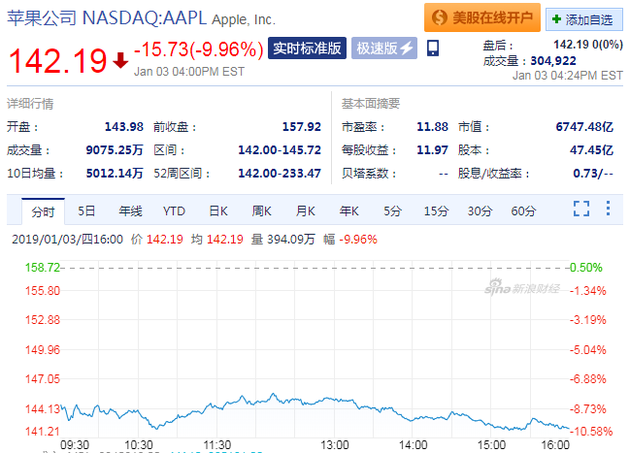Click the 13:00 time axis label
630x453 pixels.
(x=335, y=445)
